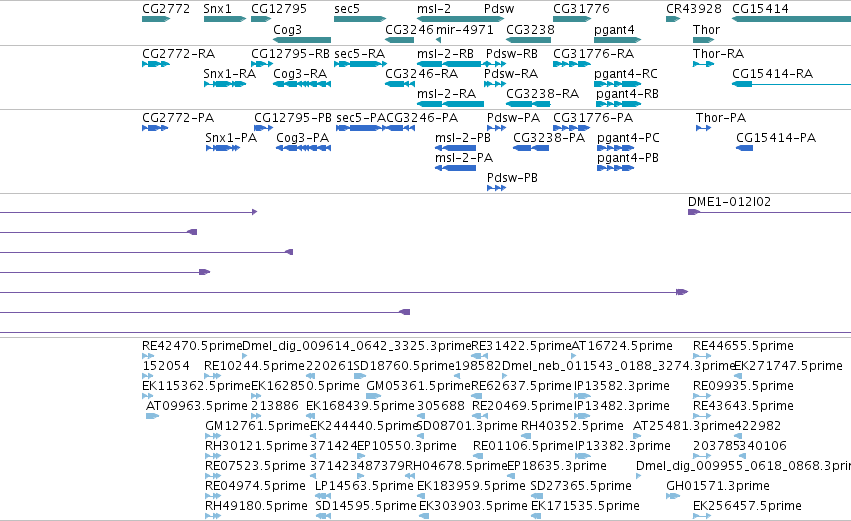Select the CR43928 gene feature
Screen dimensions: 851x521
(673, 19)
